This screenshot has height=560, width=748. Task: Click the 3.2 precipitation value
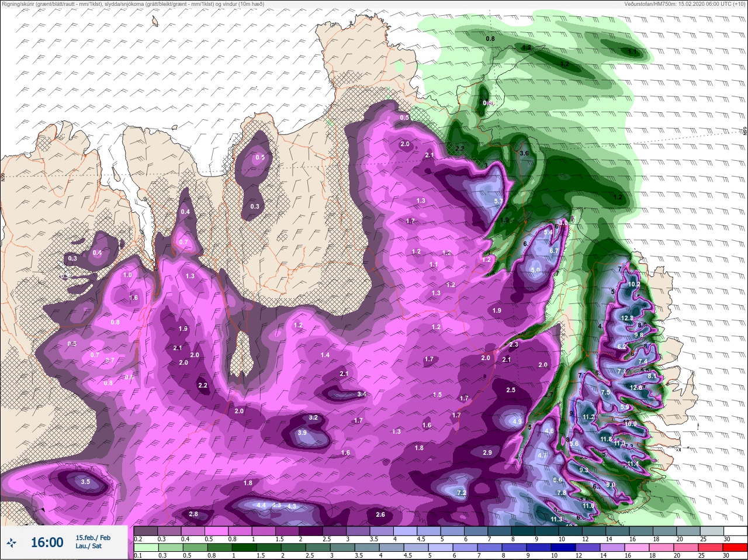click(313, 418)
